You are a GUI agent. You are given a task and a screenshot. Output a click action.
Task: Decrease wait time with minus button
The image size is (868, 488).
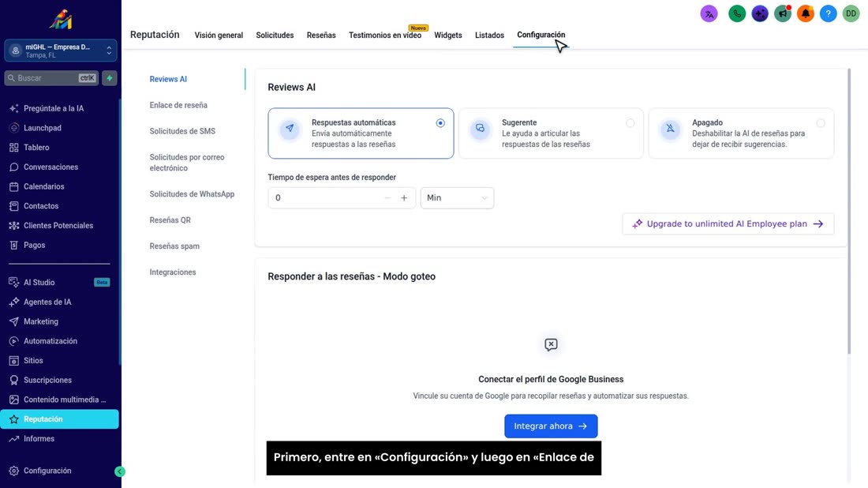[x=387, y=197]
